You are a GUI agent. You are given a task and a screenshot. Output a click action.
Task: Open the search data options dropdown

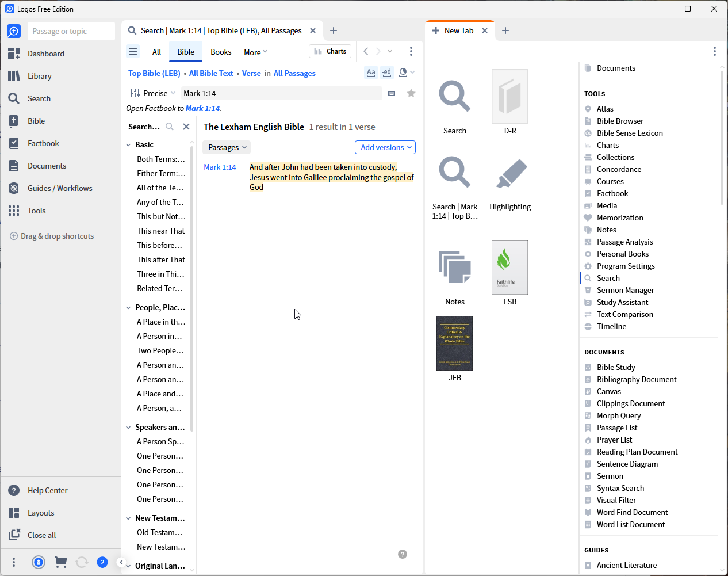tap(407, 73)
